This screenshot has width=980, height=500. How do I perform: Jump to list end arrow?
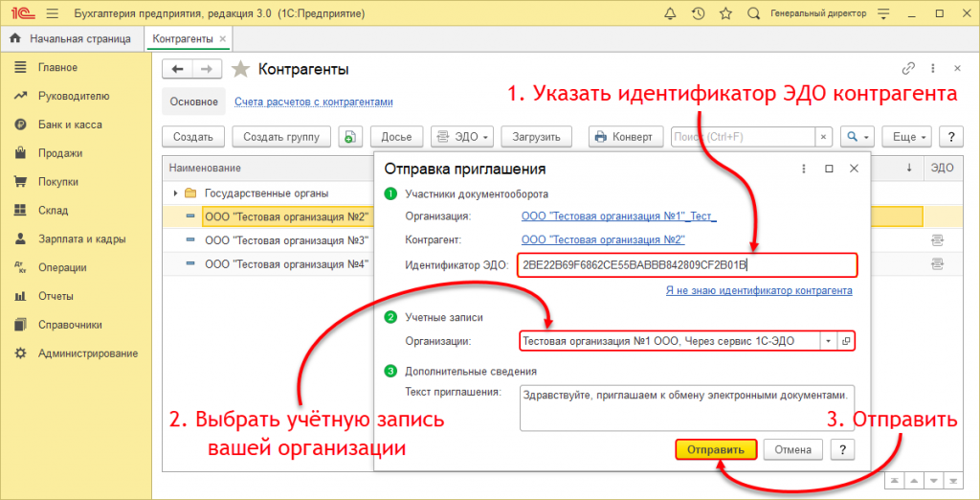point(953,481)
